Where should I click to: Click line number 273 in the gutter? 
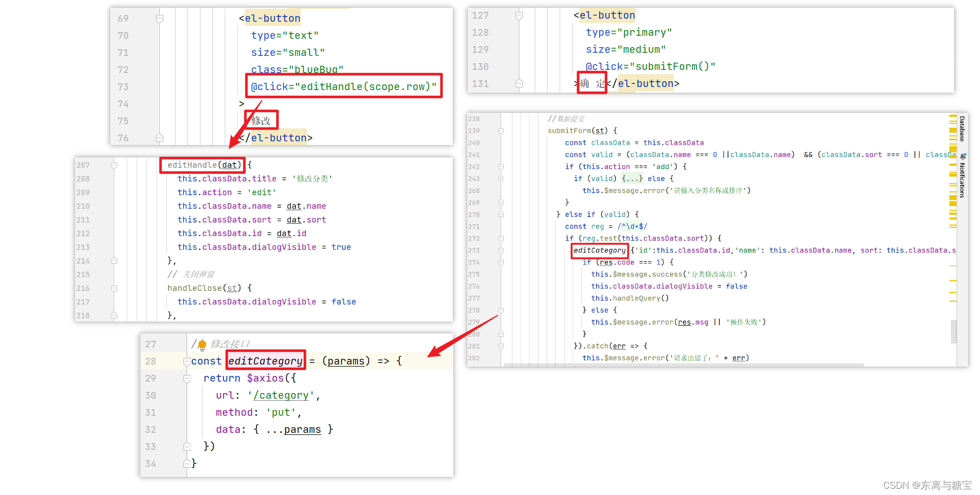[474, 251]
